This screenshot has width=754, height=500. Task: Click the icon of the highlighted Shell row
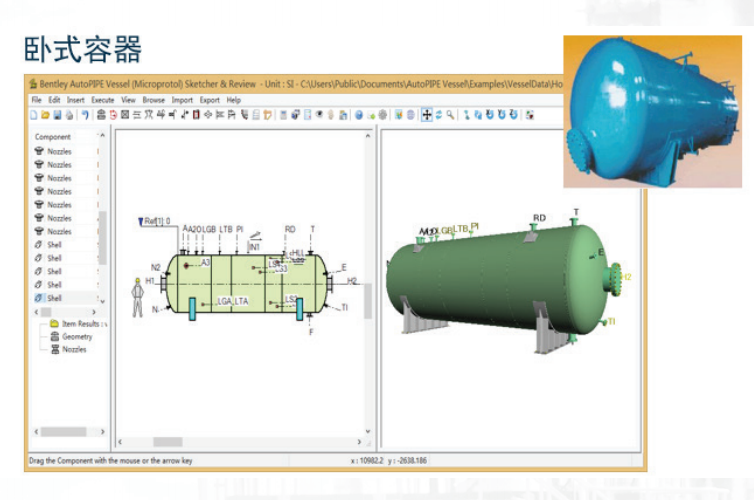(x=38, y=298)
